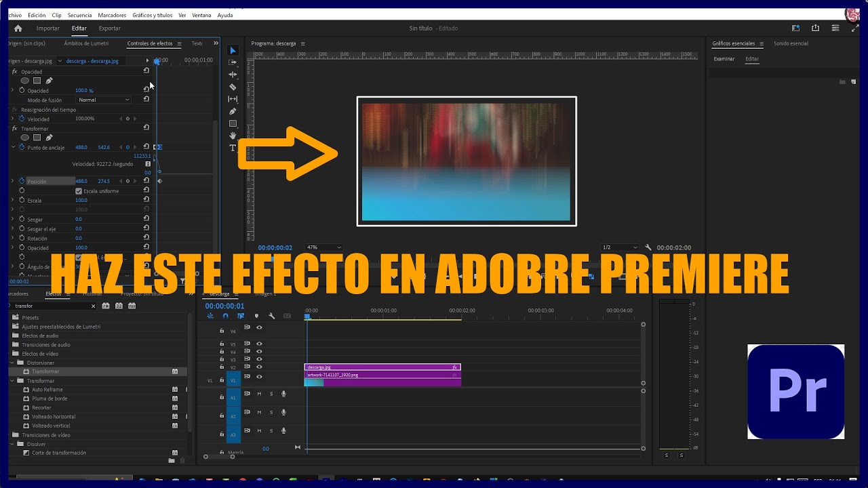
Task: Create ellipse mask under Opacidad effect
Action: 25,81
